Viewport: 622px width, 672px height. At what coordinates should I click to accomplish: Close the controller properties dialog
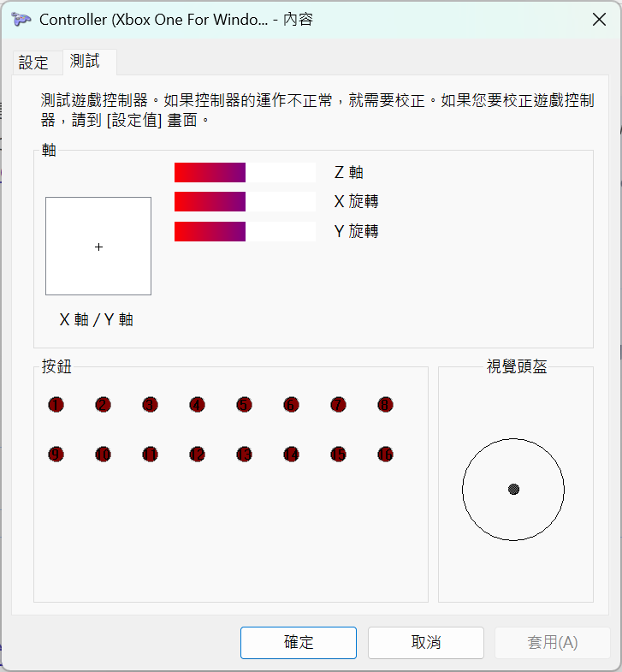(597, 20)
